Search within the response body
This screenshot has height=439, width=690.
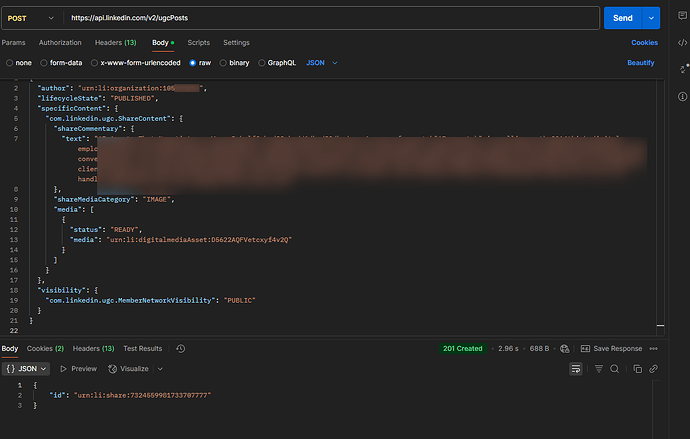614,369
